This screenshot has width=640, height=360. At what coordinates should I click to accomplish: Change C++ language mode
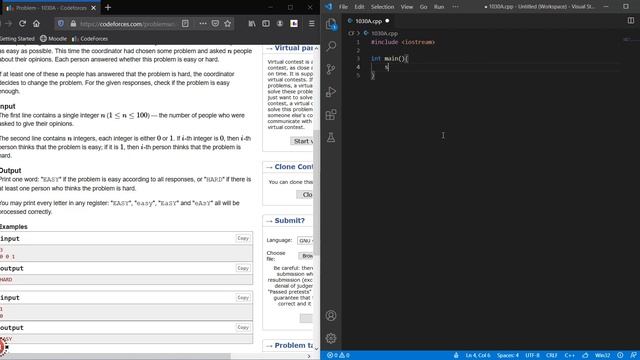coord(569,355)
